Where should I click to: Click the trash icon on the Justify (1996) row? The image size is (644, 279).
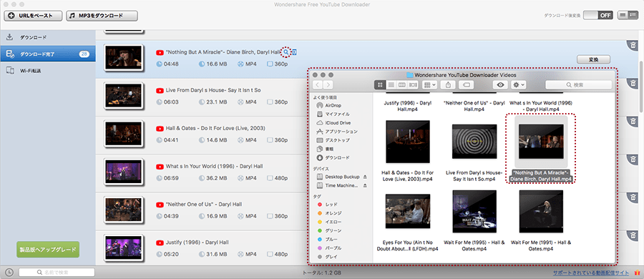coord(633,235)
